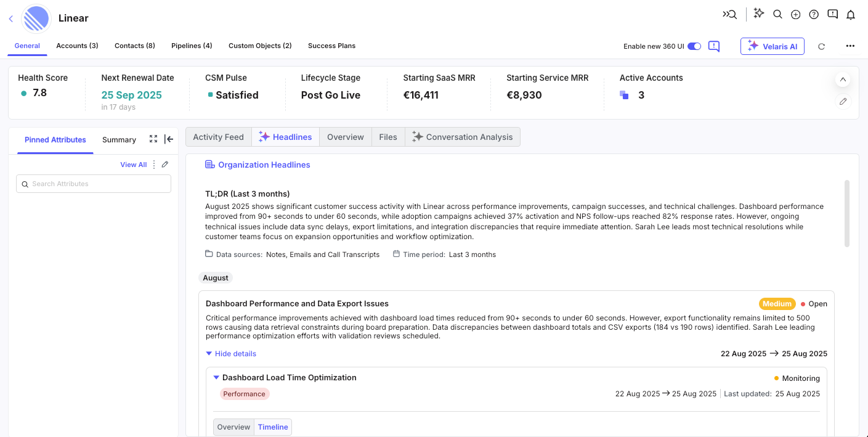Click the Monitoring status label
Screen dimensions: 868x437
(x=797, y=378)
